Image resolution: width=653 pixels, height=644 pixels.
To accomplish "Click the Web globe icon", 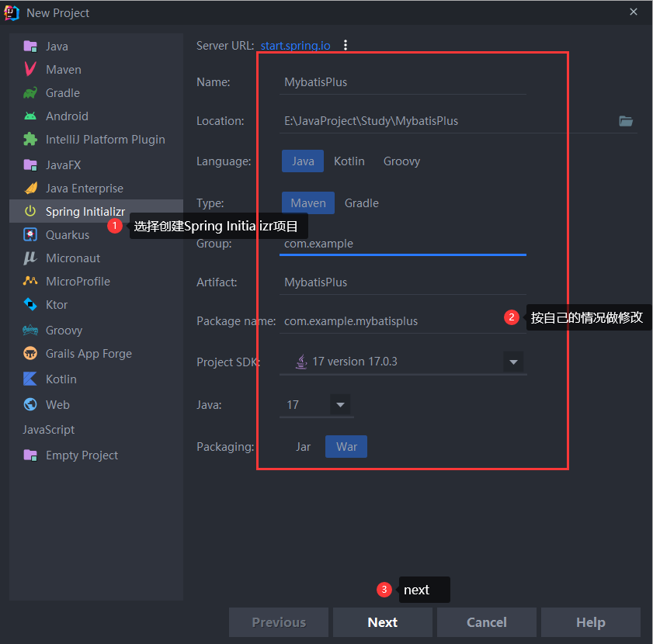I will (30, 404).
